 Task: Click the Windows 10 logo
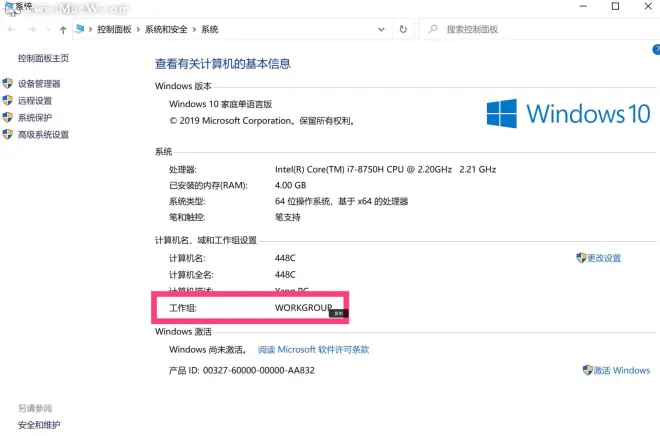568,114
